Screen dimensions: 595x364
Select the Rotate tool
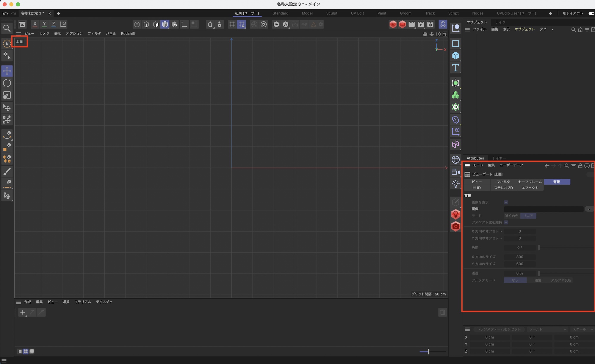(7, 83)
